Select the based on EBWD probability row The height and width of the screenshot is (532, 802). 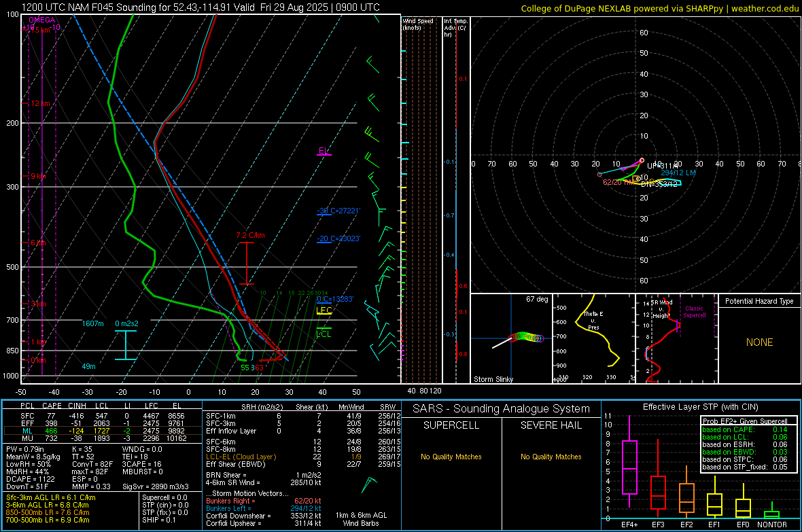[745, 453]
